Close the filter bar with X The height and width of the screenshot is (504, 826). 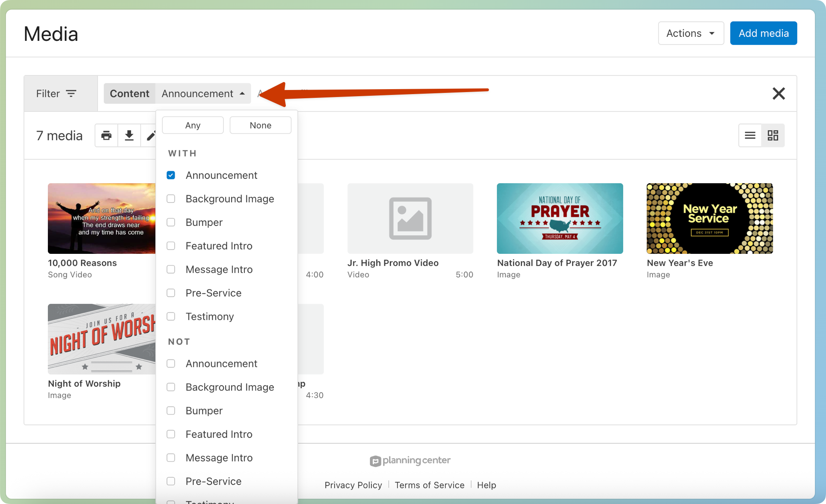(x=779, y=94)
